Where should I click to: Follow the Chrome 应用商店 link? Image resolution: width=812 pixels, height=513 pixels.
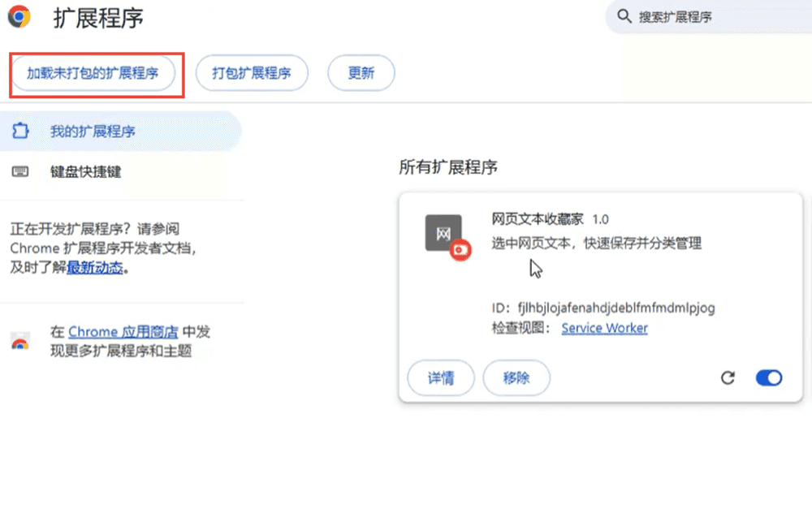(x=123, y=331)
